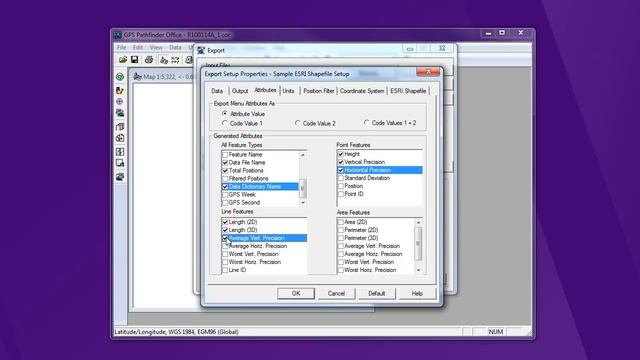Click the utility sidebar icon below the blue circle
The width and height of the screenshot is (640, 360).
point(120,113)
